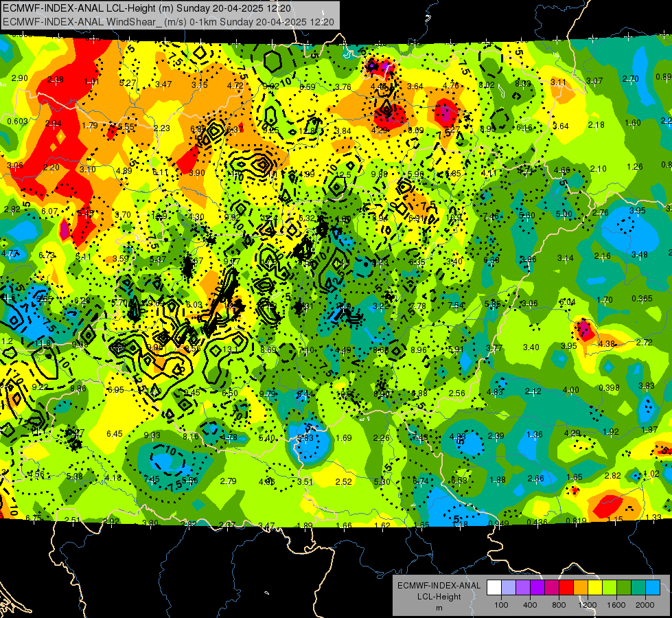This screenshot has width=672, height=618.
Task: Click the 4.38 shear value
Action: pyautogui.click(x=606, y=343)
